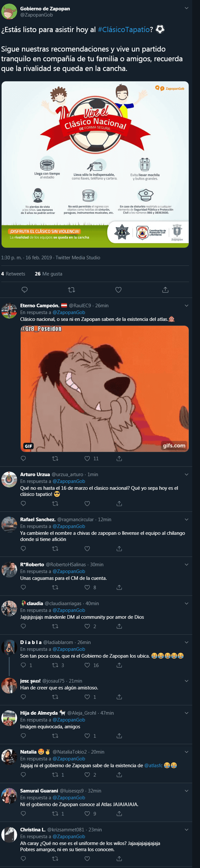Reply to Samurai Guarani's comment
The width and height of the screenshot is (200, 868).
click(x=23, y=814)
